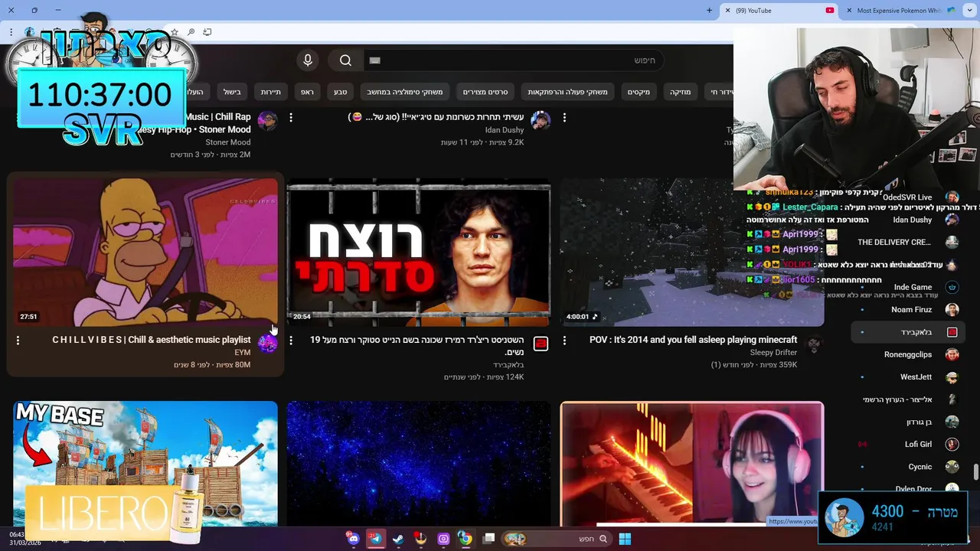Viewport: 980px width, 551px height.
Task: Click the search magnifier button
Action: [345, 60]
